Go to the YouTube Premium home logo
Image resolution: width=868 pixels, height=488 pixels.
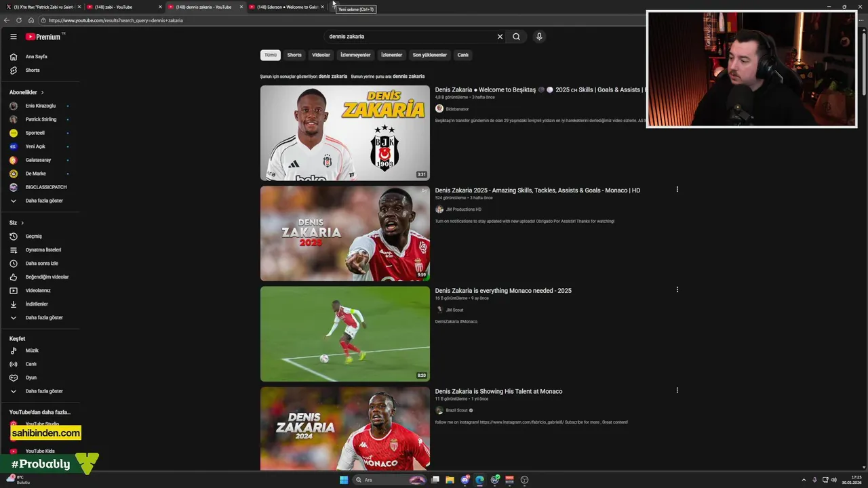point(43,37)
